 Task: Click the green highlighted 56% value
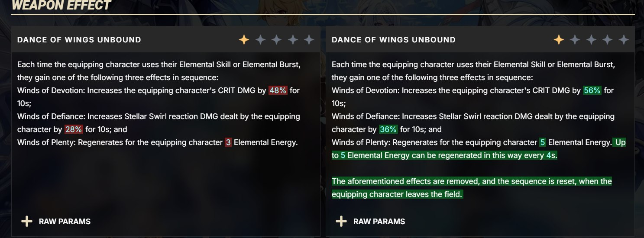tap(592, 90)
